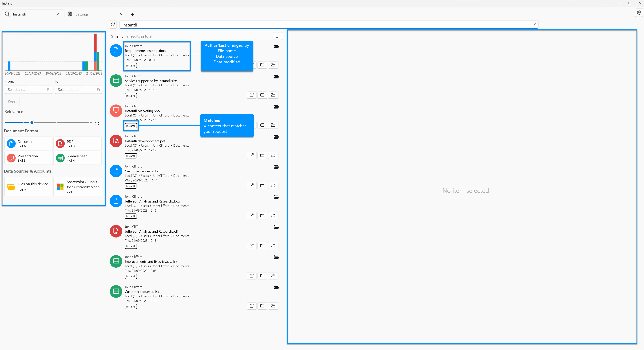Open folder of Instantli developpment.pdf

pyautogui.click(x=273, y=155)
